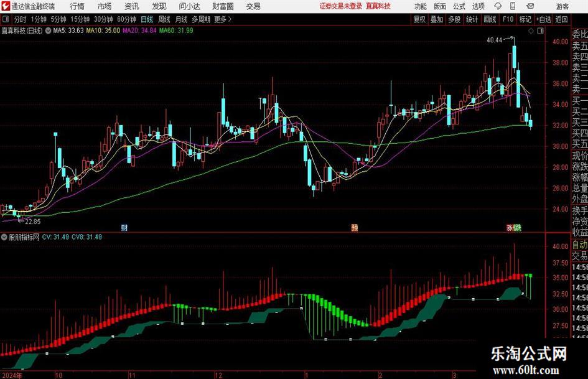Click the 通达信 red logo icon
The width and height of the screenshot is (588, 379).
coord(6,6)
